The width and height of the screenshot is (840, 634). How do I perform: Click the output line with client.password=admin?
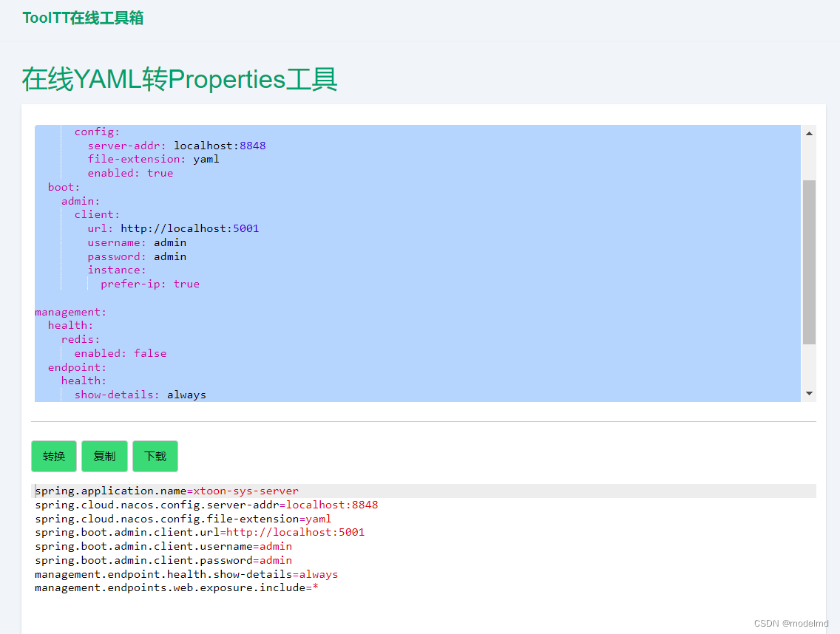[163, 560]
